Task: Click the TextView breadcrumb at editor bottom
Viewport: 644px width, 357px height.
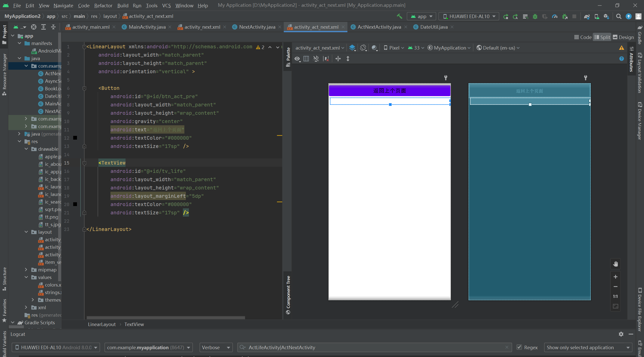Action: (134, 324)
